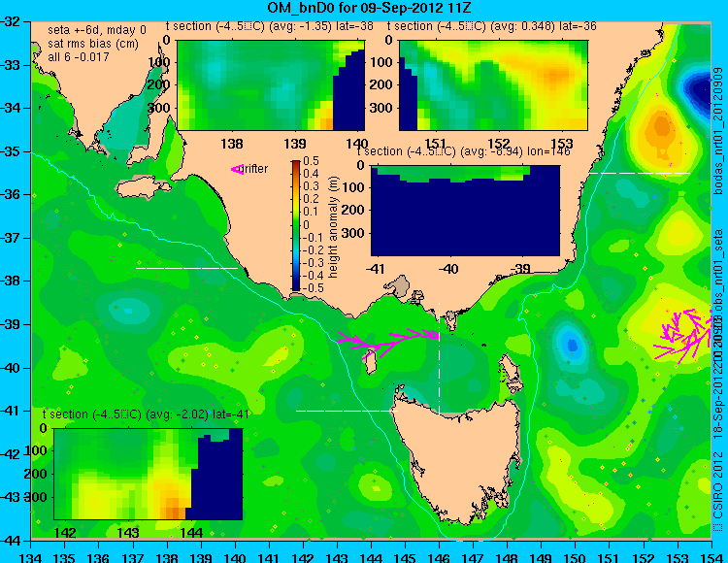Open the lat=-36 temperature section inset
The height and width of the screenshot is (563, 728).
pos(493,85)
